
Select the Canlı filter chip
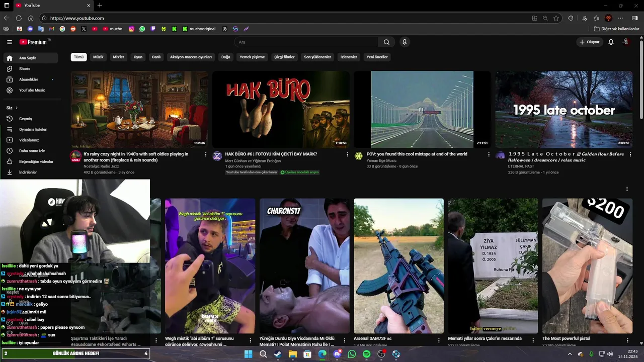click(156, 57)
